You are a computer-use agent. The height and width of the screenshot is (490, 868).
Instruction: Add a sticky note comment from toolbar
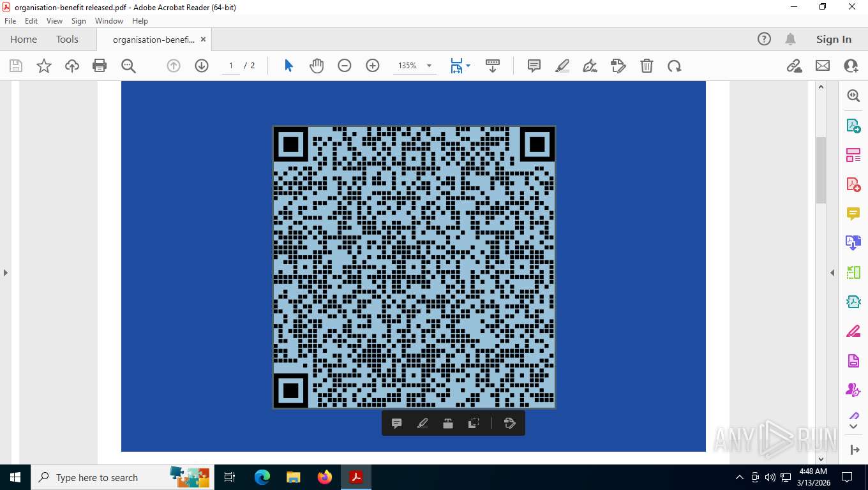coord(534,66)
